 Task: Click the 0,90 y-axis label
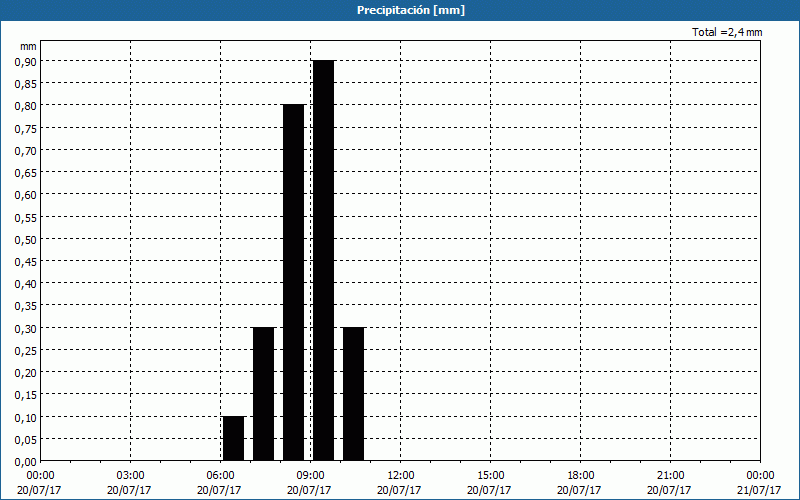[26, 61]
